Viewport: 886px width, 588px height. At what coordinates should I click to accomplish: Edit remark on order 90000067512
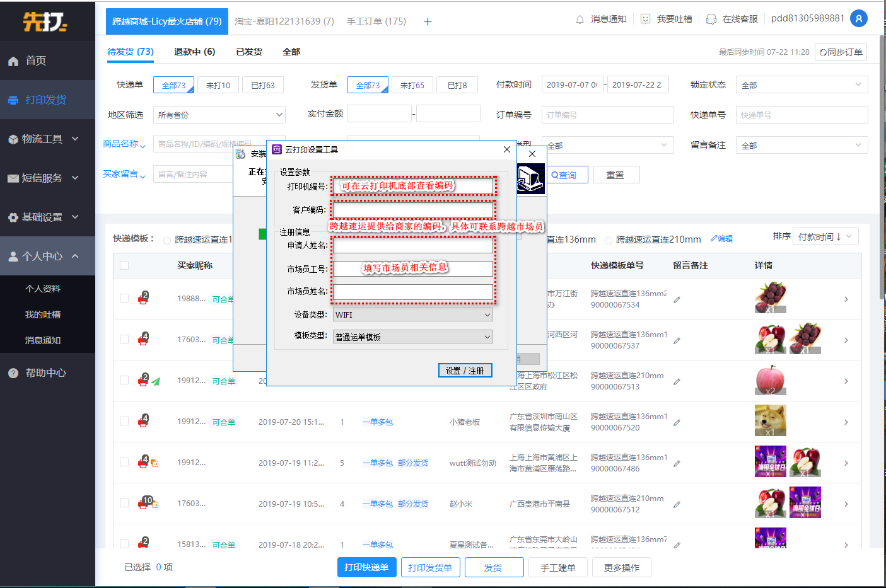click(x=677, y=505)
